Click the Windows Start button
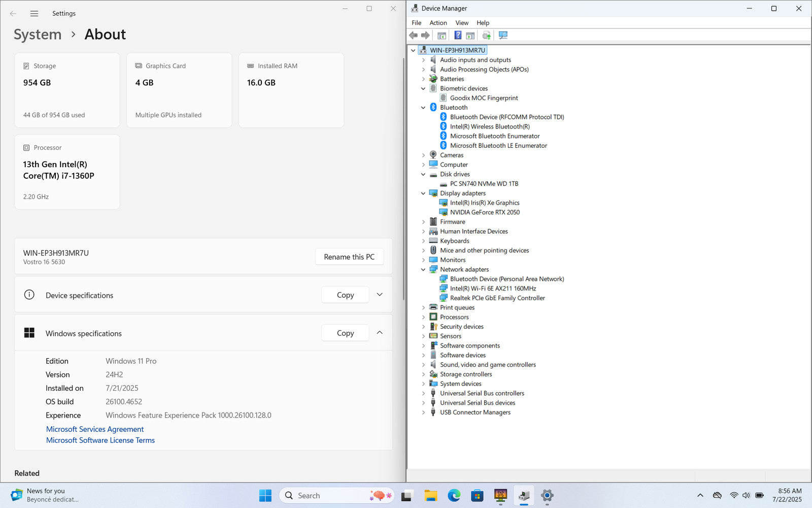The height and width of the screenshot is (508, 812). coord(265,495)
